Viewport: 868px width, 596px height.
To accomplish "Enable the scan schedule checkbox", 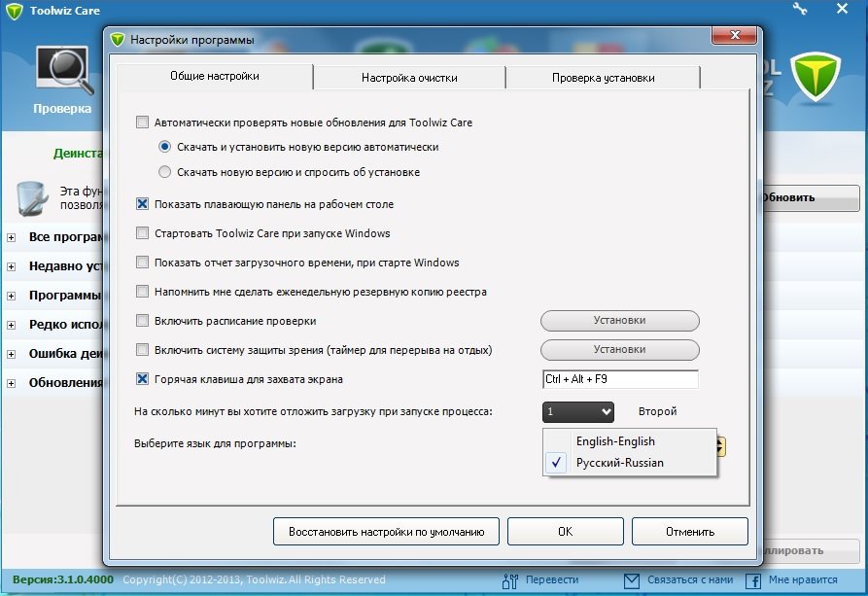I will click(x=142, y=320).
